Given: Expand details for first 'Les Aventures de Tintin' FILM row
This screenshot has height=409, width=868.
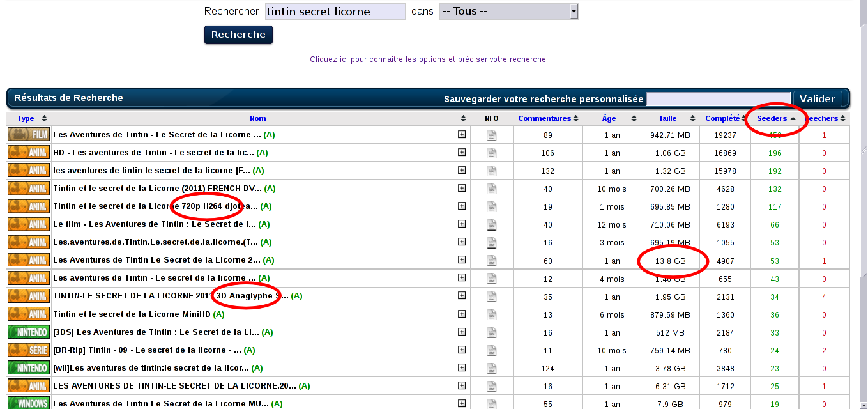Looking at the screenshot, I should (462, 135).
